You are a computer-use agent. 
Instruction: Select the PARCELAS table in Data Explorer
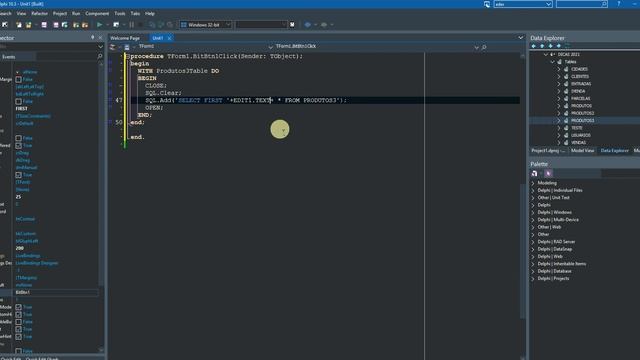click(580, 98)
